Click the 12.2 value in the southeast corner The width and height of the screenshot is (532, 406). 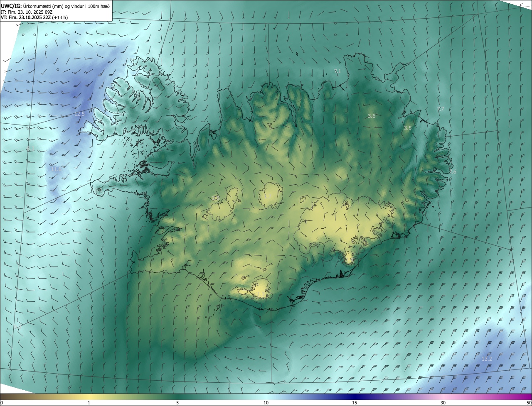pyautogui.click(x=487, y=359)
